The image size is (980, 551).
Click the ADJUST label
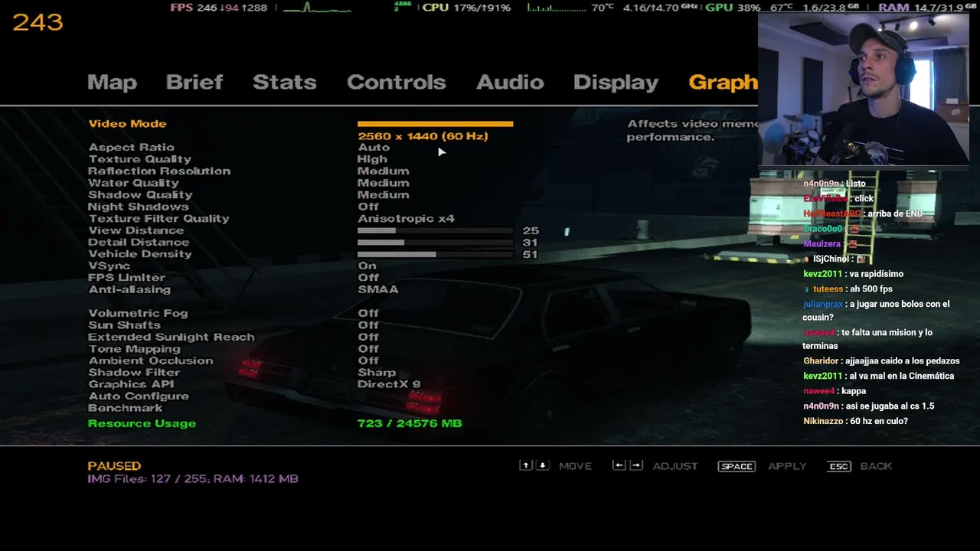point(675,466)
